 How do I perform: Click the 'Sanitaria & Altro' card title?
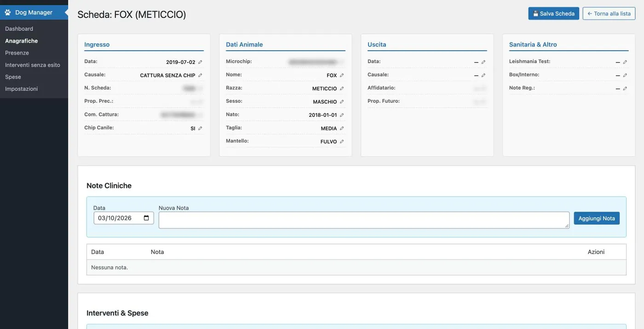tap(533, 45)
